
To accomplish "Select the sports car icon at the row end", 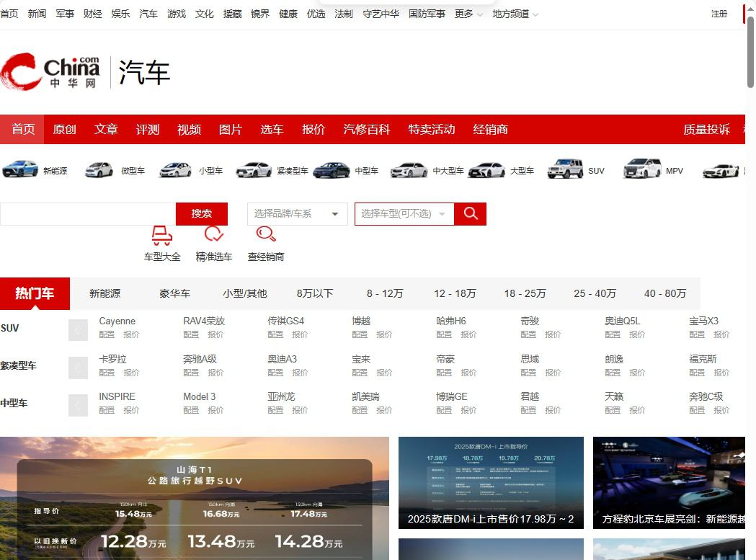I will [720, 170].
